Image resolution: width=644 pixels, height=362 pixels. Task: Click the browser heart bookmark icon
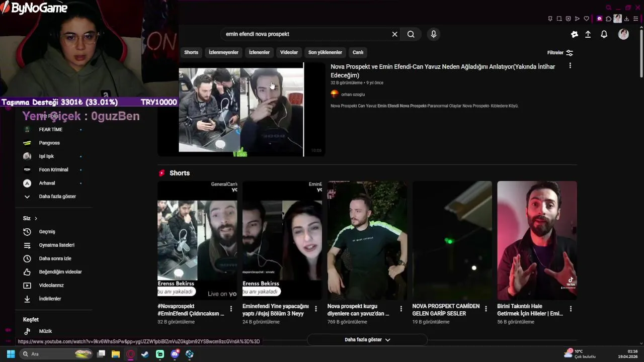(x=586, y=19)
